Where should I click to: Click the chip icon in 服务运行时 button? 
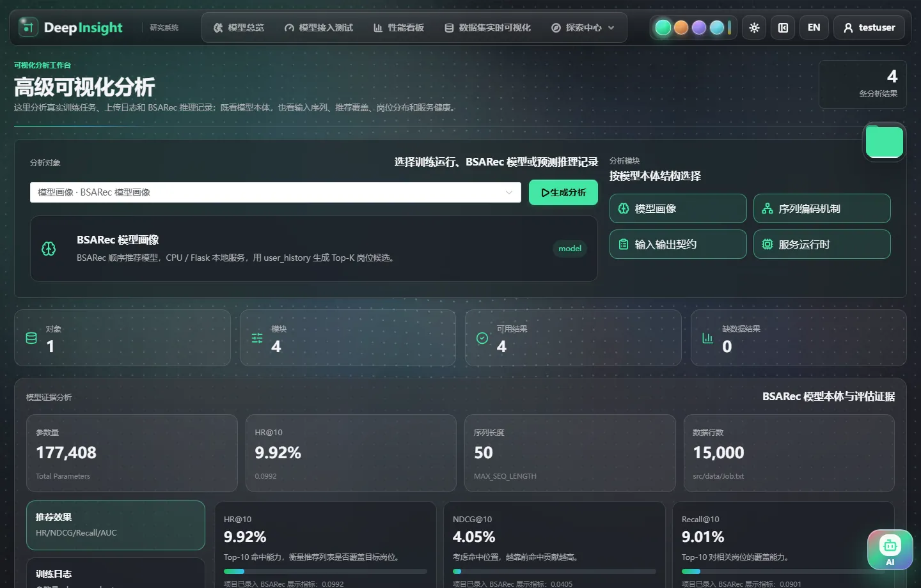pos(767,244)
